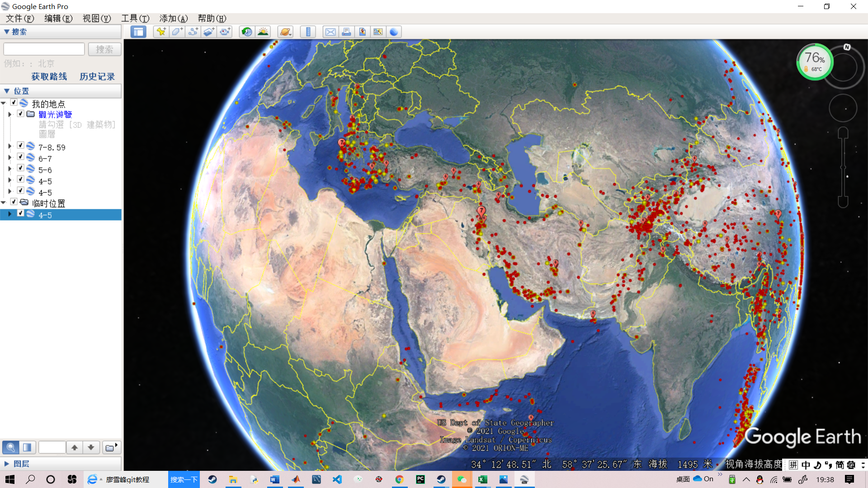Viewport: 868px width, 488px height.
Task: Open Visual Studio Code from taskbar
Action: click(337, 479)
